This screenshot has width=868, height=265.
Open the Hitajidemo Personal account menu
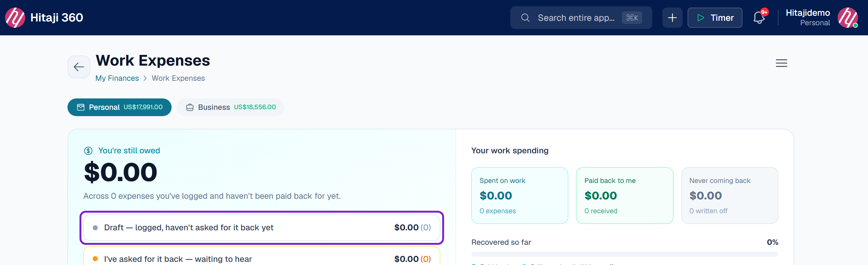(x=807, y=18)
